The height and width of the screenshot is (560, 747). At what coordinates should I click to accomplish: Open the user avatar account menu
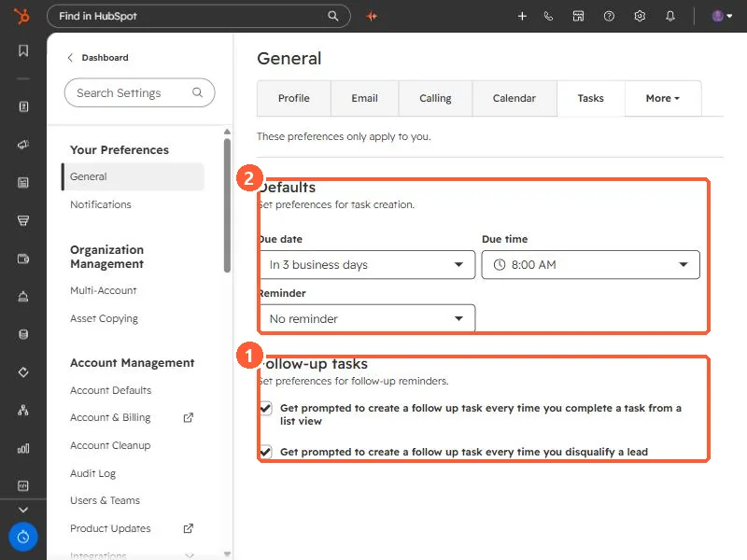tap(722, 16)
